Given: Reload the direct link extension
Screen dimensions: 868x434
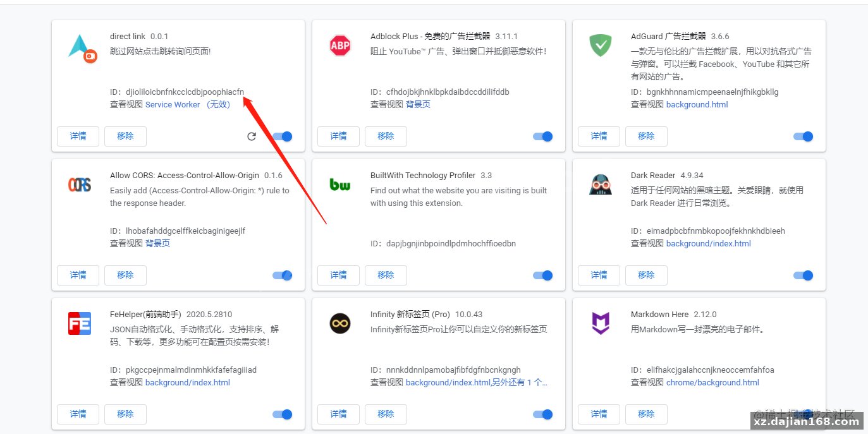Looking at the screenshot, I should (x=252, y=136).
